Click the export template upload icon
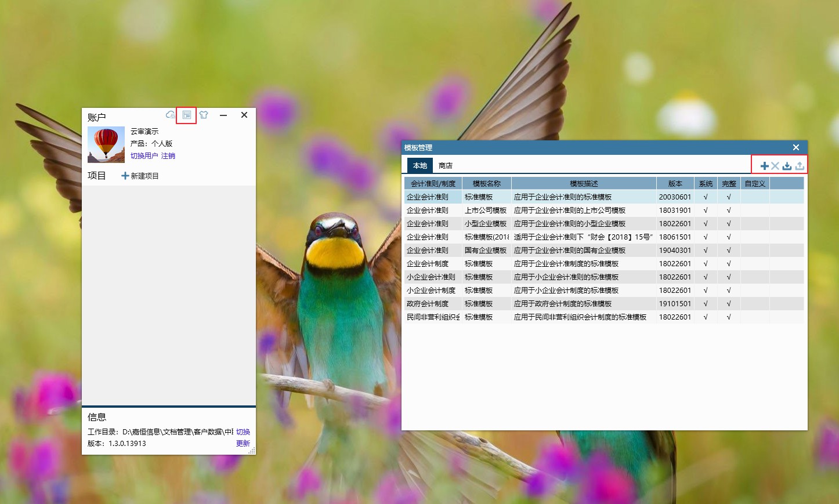The width and height of the screenshot is (839, 504). (x=800, y=166)
